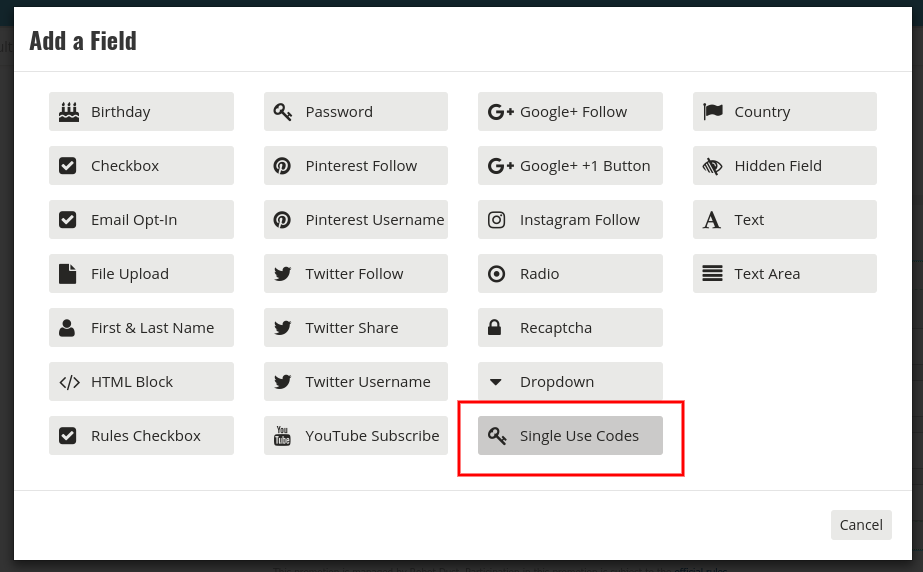Choose the Twitter Follow bird icon
Image resolution: width=923 pixels, height=572 pixels.
coord(283,274)
